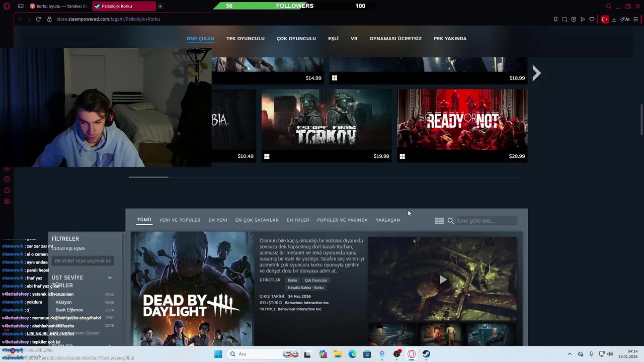Filter by Aksiyon genre
Image resolution: width=644 pixels, height=362 pixels.
[63, 302]
